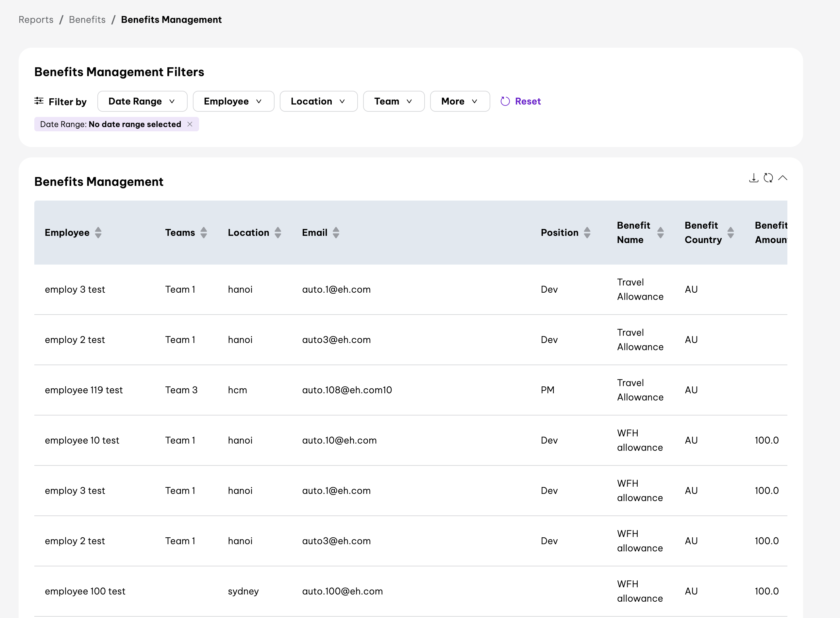Remove the Date Range filter chip
Viewport: 840px width, 618px height.
click(190, 124)
